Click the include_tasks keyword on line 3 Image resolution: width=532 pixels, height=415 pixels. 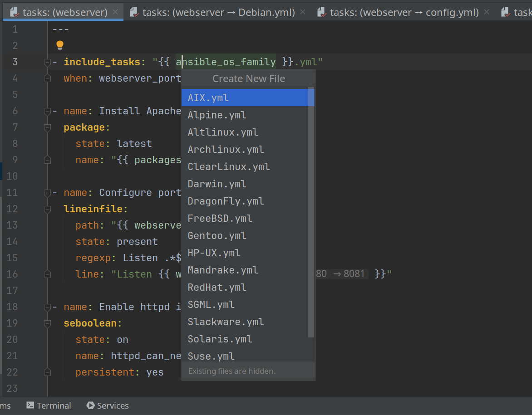click(x=102, y=62)
